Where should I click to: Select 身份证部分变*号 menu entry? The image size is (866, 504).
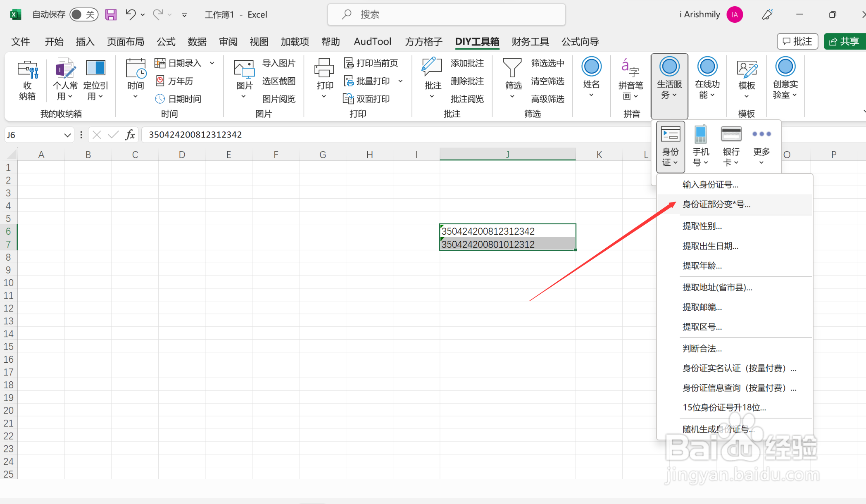(716, 204)
